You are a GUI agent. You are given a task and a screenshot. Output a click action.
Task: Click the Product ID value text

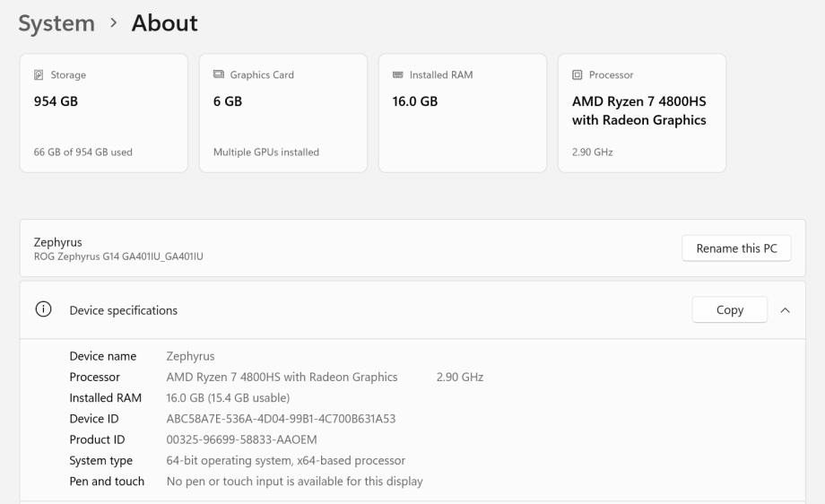tap(241, 439)
